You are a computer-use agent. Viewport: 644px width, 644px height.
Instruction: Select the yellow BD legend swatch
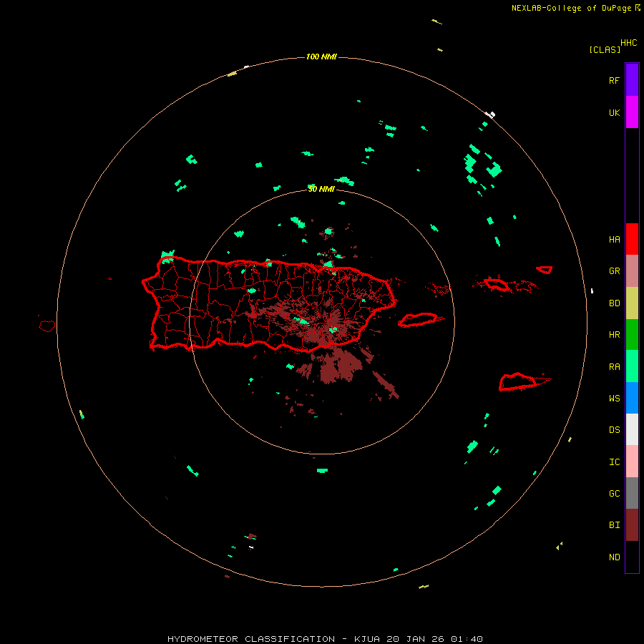click(x=632, y=303)
